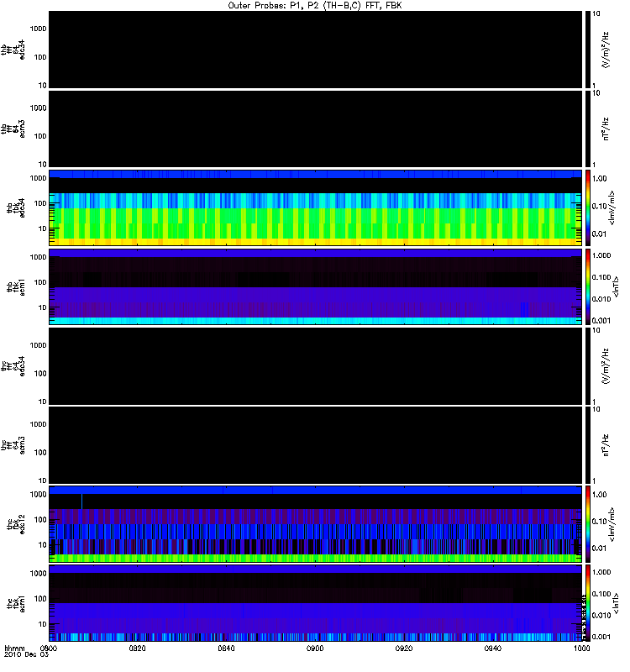Click the 1000 frequency tick of thc fff edc34 panel

point(38,345)
